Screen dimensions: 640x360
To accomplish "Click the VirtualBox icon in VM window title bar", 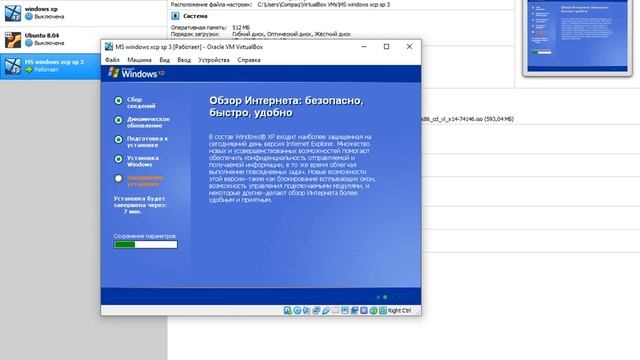I will tap(109, 47).
